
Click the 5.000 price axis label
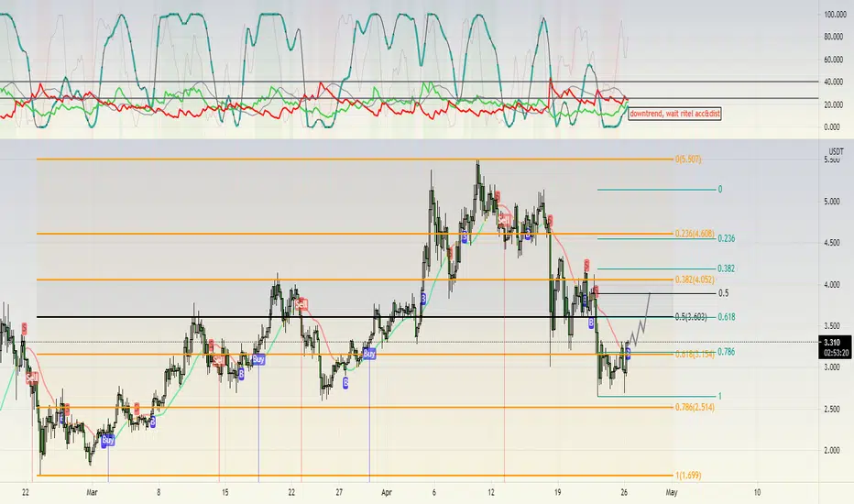coord(831,202)
